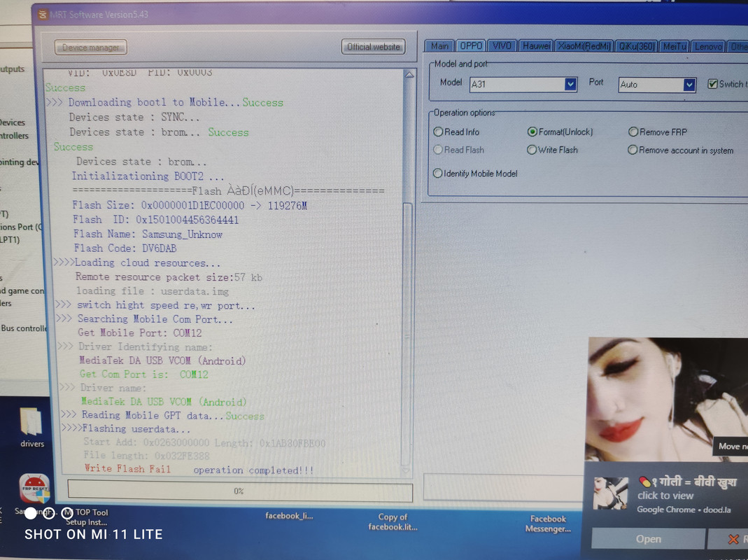Toggle the Swtich checkbox beside Port
748x560 pixels.
[713, 84]
